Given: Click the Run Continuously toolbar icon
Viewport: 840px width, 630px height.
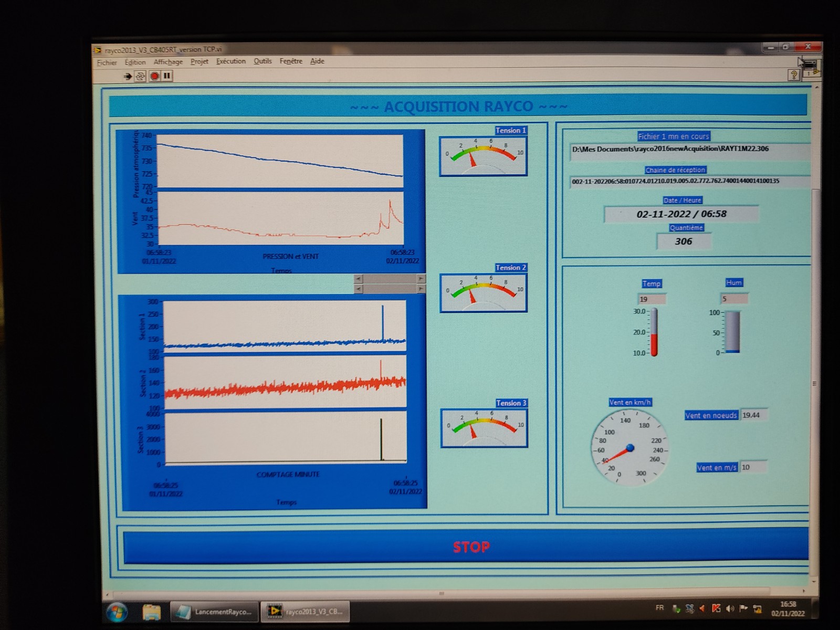Looking at the screenshot, I should (x=140, y=77).
